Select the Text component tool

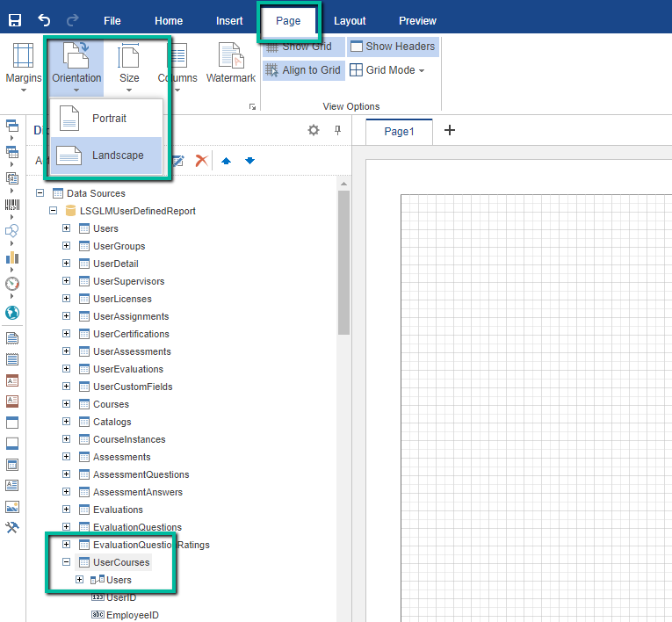click(12, 485)
